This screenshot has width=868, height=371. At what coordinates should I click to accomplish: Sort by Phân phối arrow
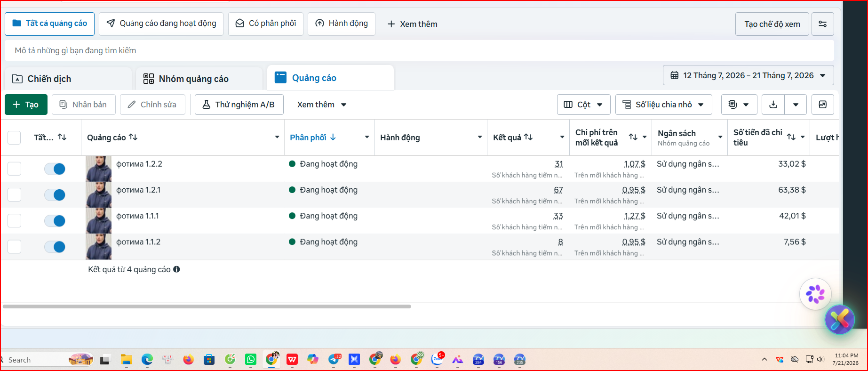click(333, 137)
